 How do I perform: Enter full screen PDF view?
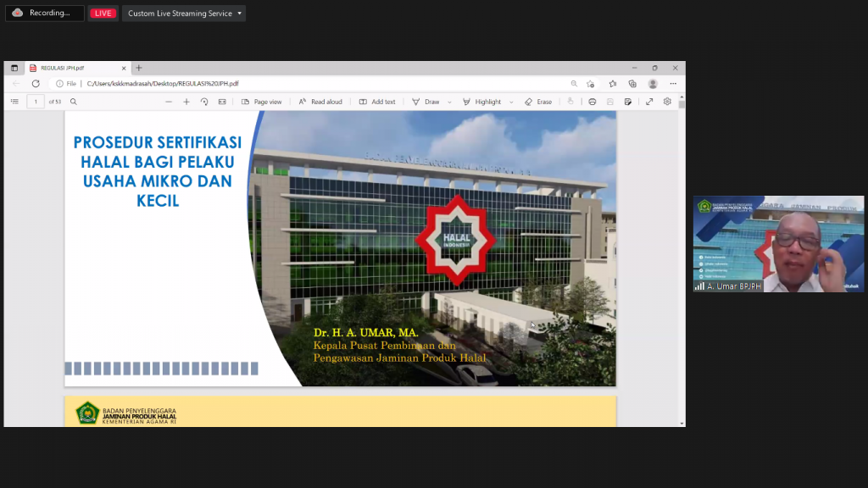pyautogui.click(x=649, y=102)
